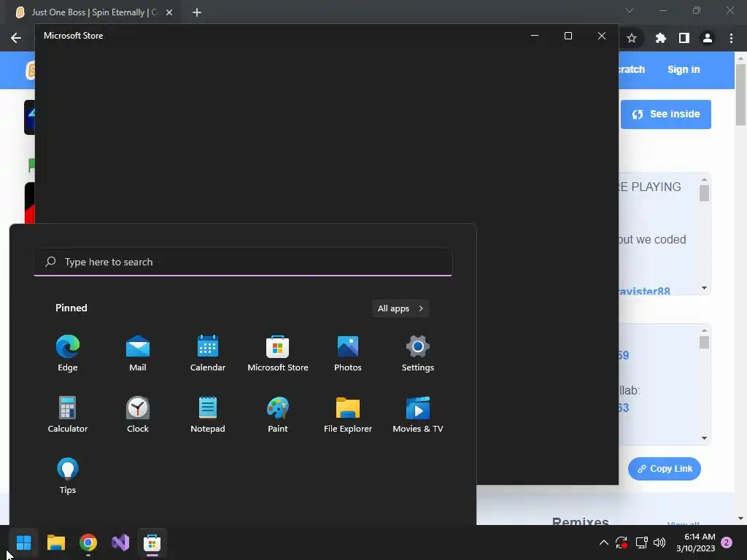Open the Calendar pinned app

(208, 354)
